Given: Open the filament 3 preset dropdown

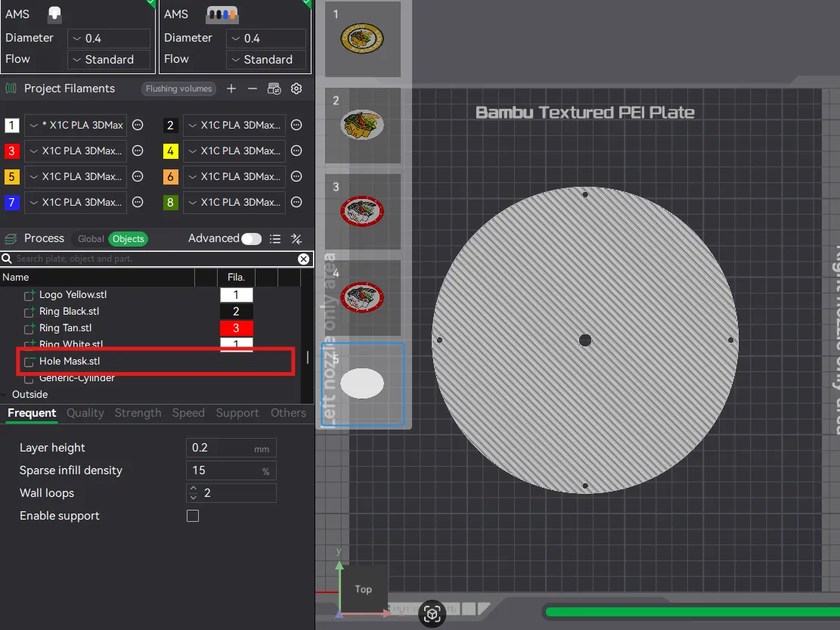Looking at the screenshot, I should tap(74, 151).
